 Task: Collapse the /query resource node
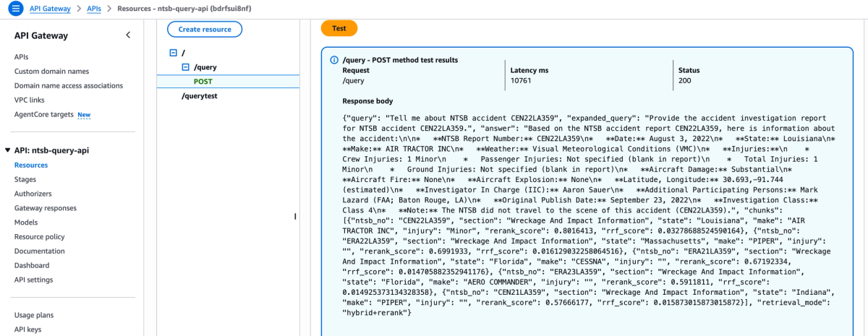click(x=185, y=67)
